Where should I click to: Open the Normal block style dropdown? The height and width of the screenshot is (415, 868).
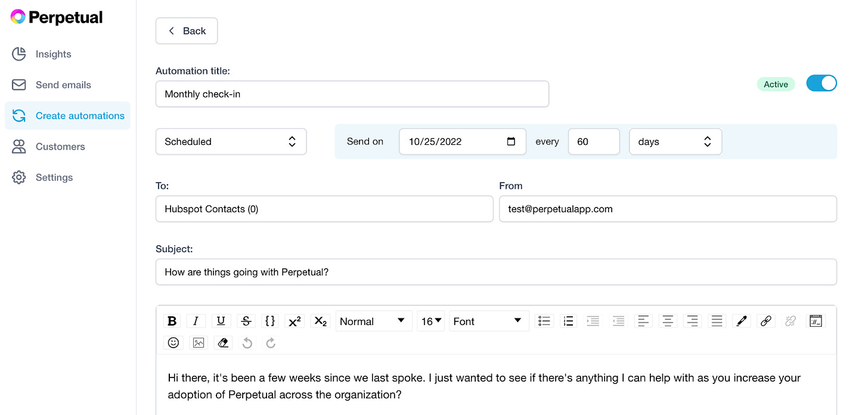374,321
